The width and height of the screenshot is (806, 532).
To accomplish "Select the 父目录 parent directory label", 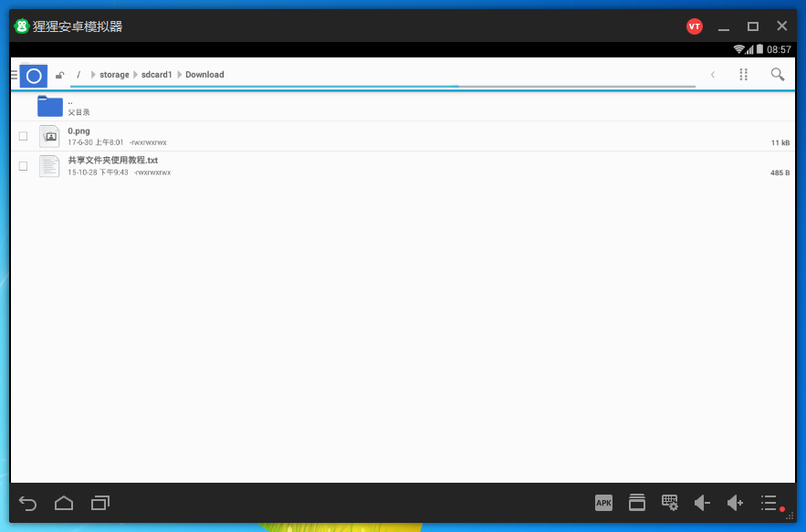I will click(79, 112).
